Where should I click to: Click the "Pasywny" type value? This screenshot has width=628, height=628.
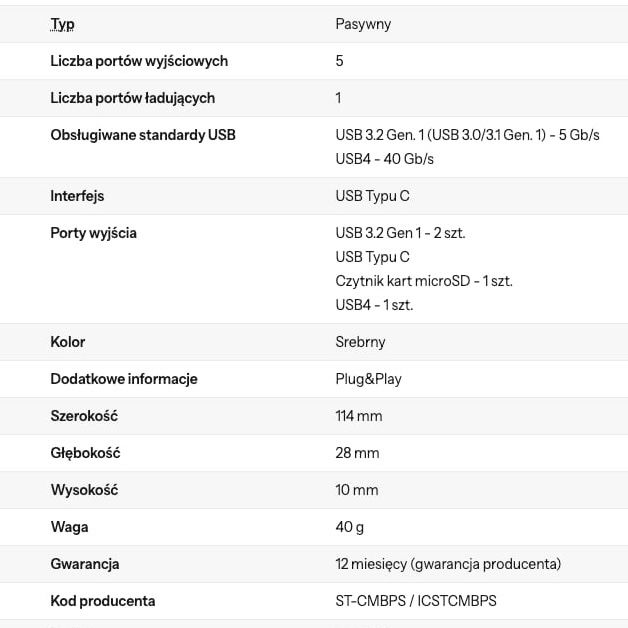[x=363, y=24]
